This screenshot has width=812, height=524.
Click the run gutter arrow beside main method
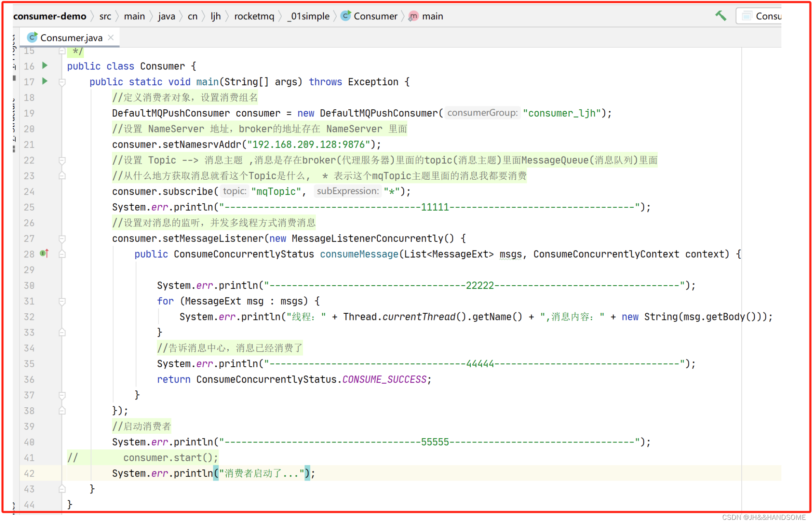tap(45, 82)
